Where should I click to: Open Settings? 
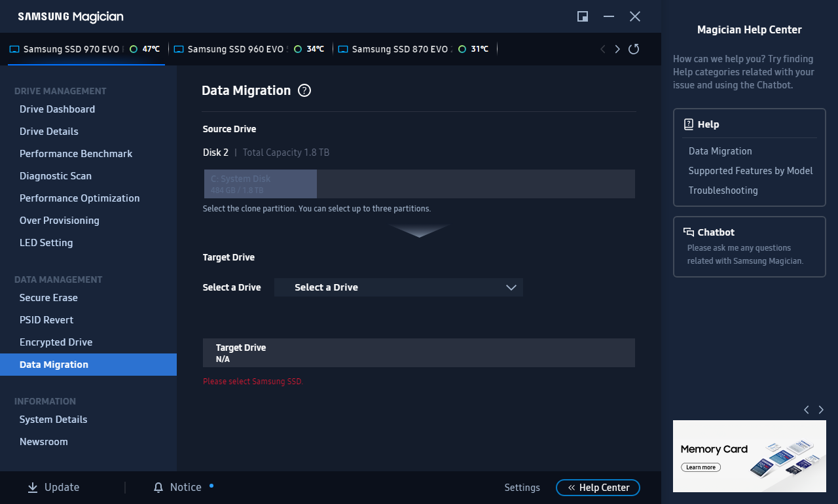[522, 488]
